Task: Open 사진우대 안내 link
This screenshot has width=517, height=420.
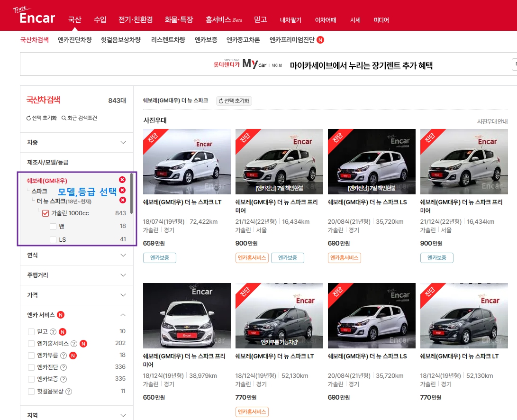Action: pos(492,121)
